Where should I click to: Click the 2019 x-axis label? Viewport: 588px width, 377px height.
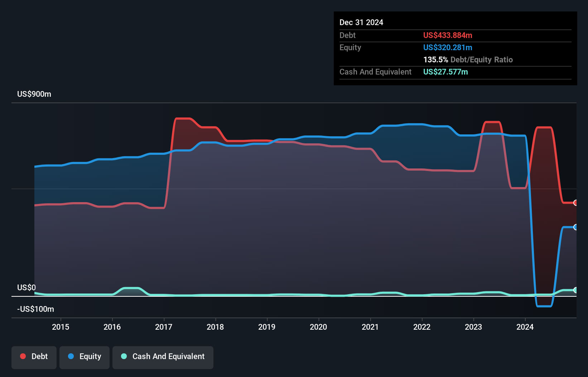coord(267,327)
